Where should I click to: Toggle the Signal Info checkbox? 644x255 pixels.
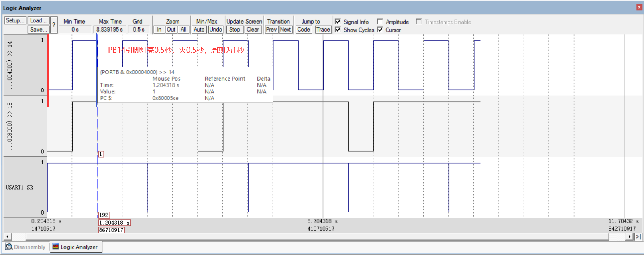[x=338, y=22]
